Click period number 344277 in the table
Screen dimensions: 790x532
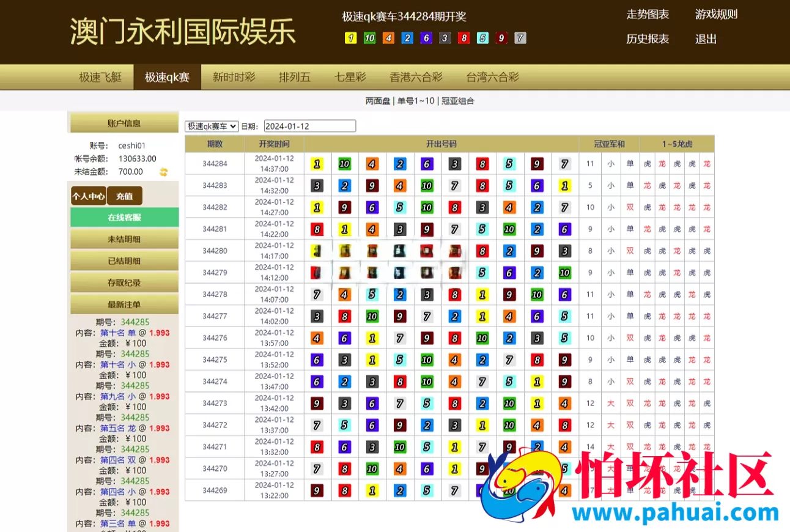point(215,316)
